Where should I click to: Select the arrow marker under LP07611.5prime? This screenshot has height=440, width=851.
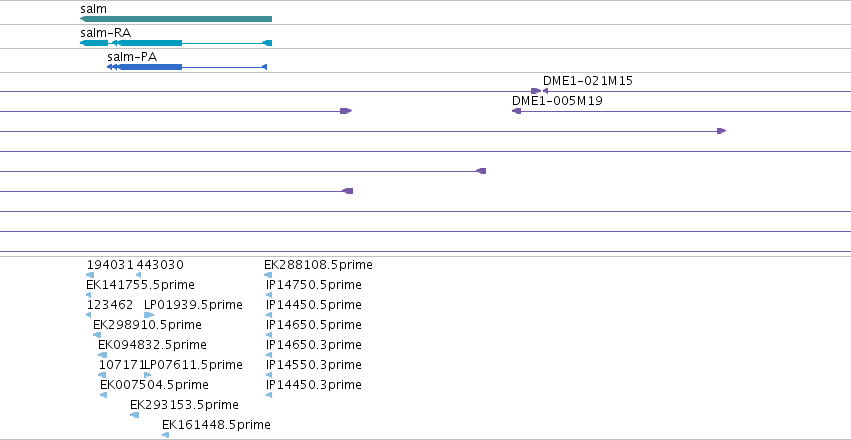pos(148,375)
